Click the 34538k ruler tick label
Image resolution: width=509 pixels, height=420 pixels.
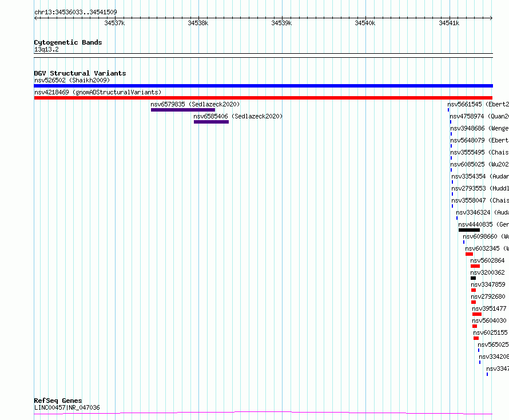tap(198, 23)
